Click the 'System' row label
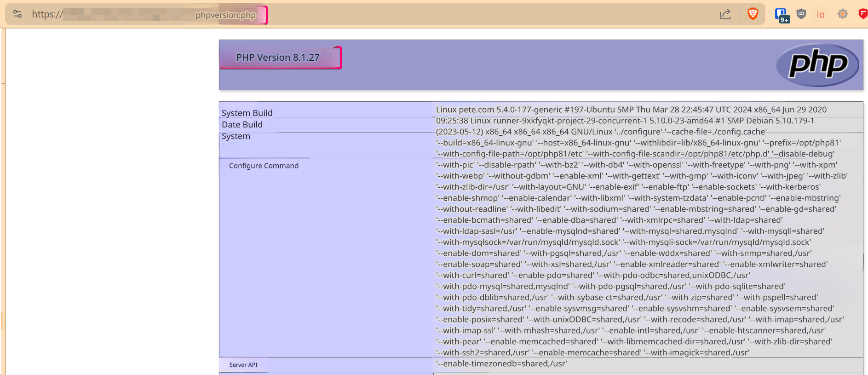 pos(236,136)
